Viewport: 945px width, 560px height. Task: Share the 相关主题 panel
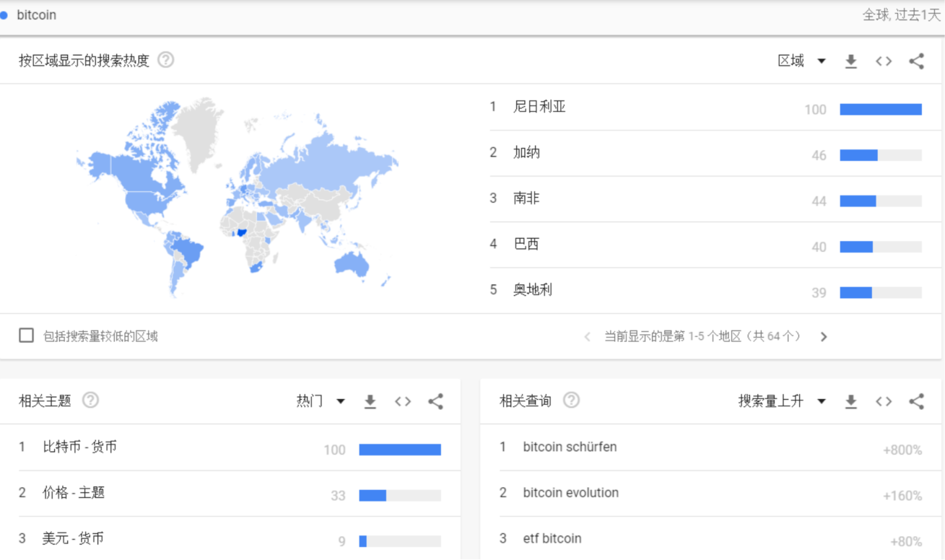pyautogui.click(x=435, y=401)
